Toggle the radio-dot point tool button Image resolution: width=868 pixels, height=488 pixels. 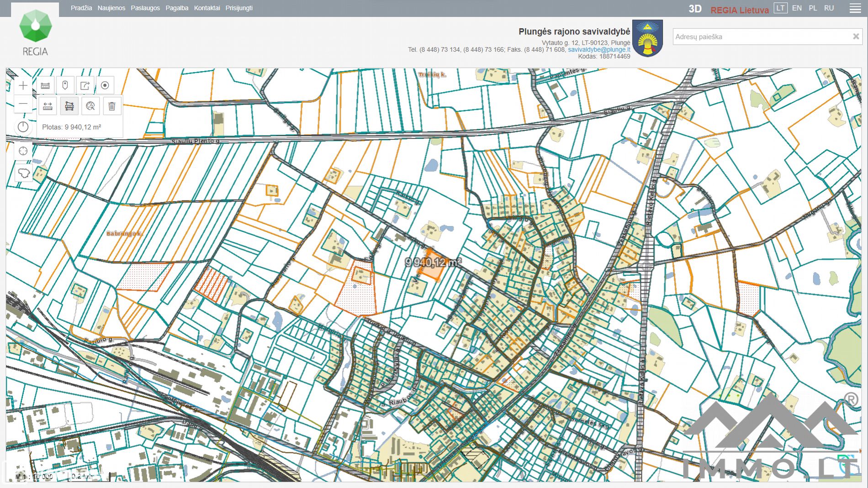click(x=105, y=85)
